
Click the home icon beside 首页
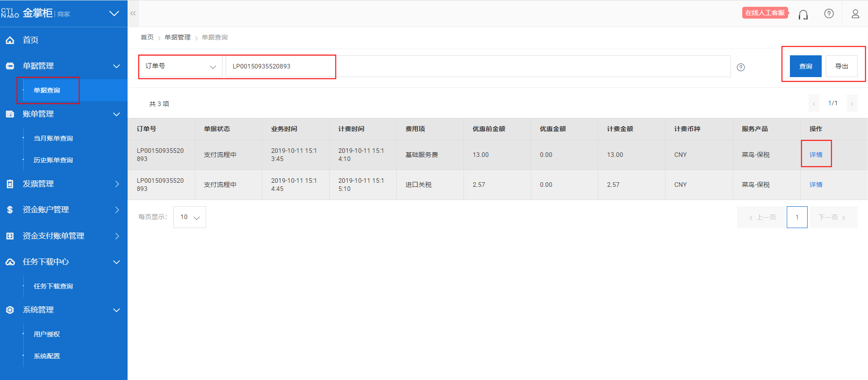(x=10, y=40)
